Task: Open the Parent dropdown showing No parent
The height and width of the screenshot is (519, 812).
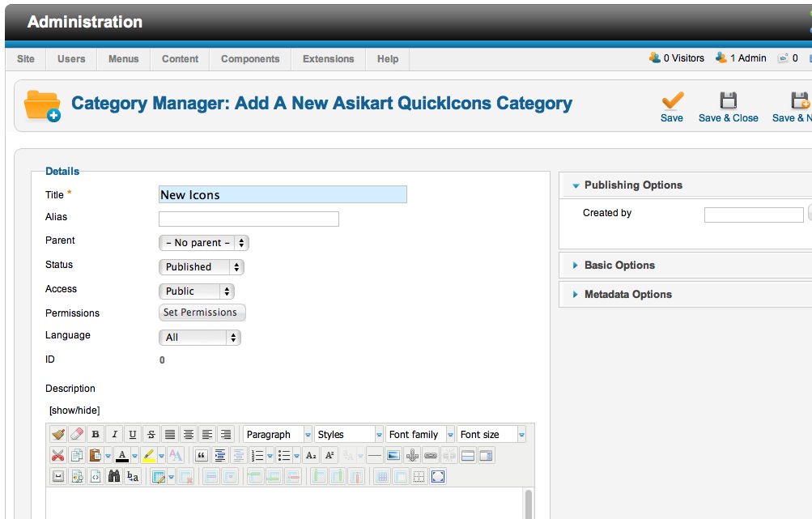Action: (x=203, y=242)
